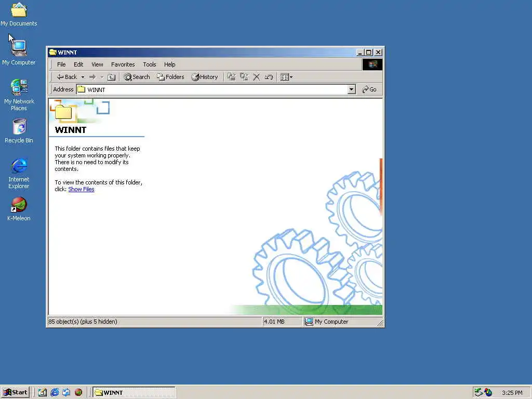Viewport: 532px width, 399px height.
Task: Select the Recycle Bin desktop icon
Action: (x=19, y=131)
